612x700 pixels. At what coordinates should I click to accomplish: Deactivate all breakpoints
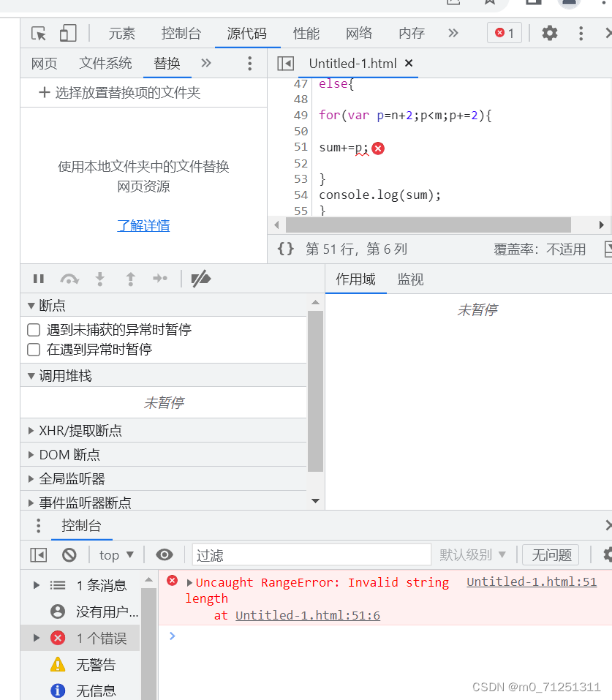pos(201,279)
